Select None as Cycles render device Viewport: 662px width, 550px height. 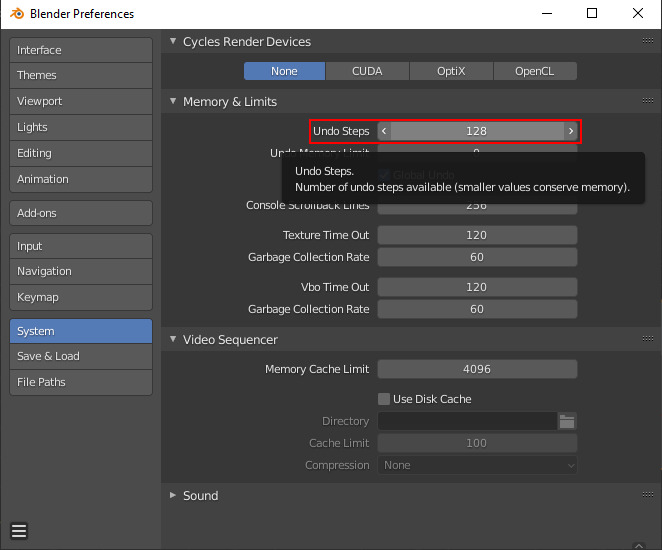[x=284, y=71]
